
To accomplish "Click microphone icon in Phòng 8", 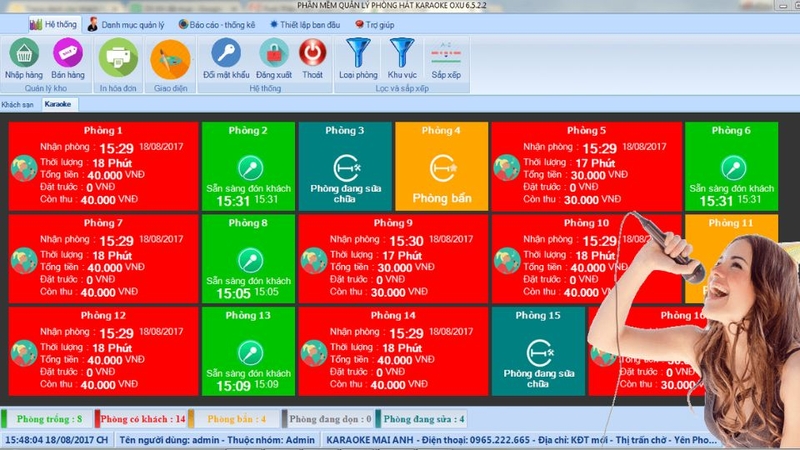I will point(250,260).
